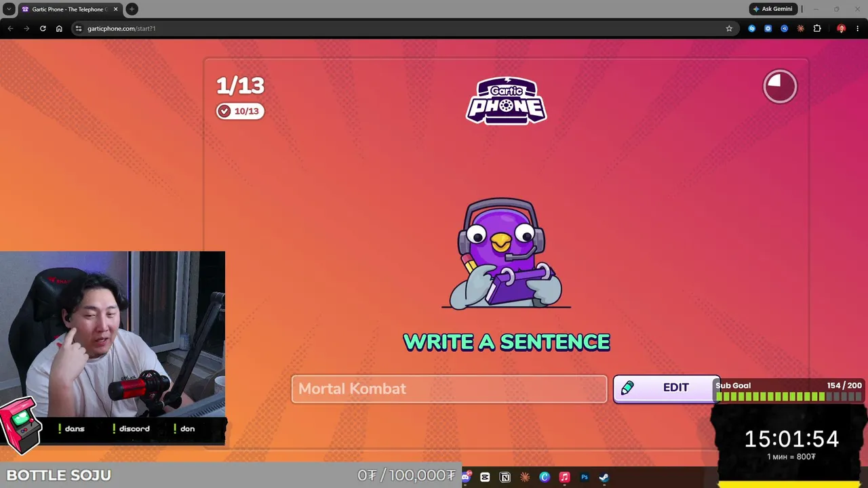The height and width of the screenshot is (488, 868).
Task: Bookmark this page with the star
Action: click(x=729, y=28)
